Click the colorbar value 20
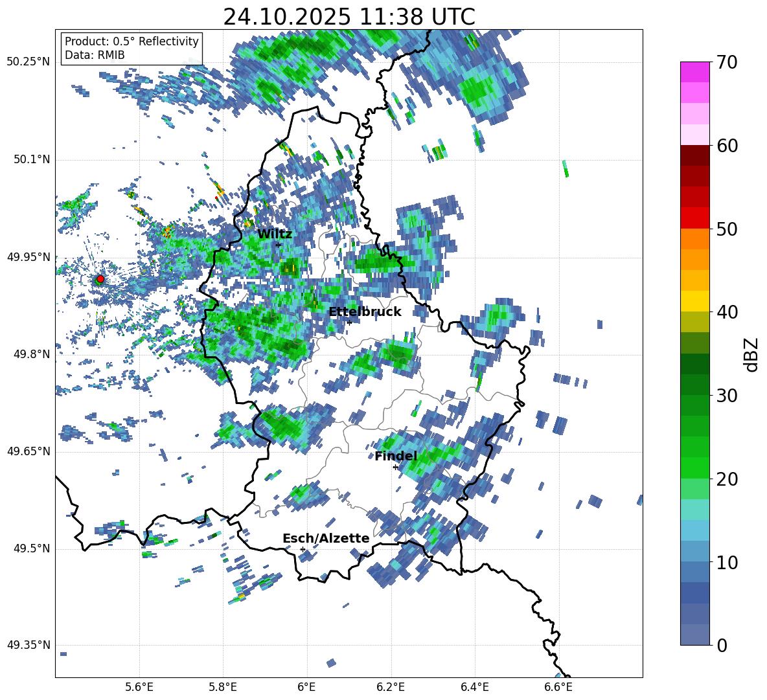The height and width of the screenshot is (700, 767). [x=727, y=479]
